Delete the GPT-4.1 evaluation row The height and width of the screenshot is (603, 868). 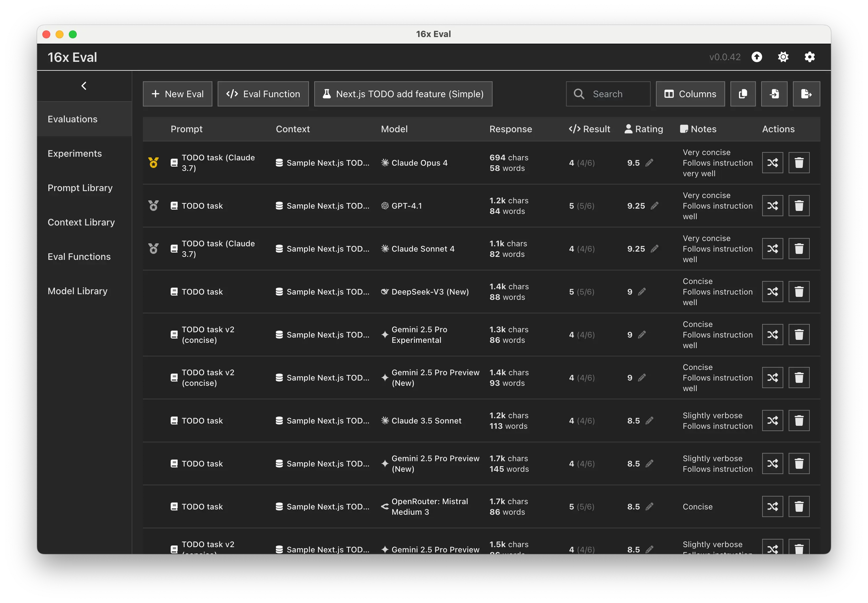(799, 206)
